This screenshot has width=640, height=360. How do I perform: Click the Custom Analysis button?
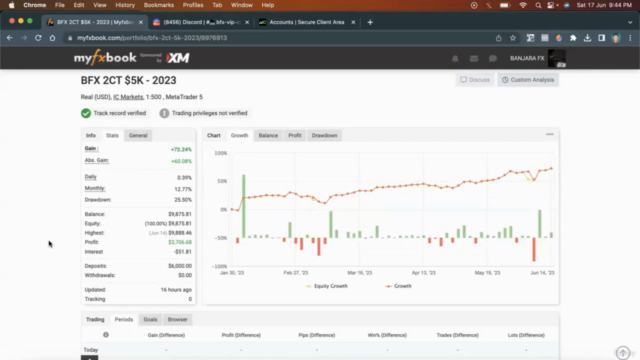point(528,80)
